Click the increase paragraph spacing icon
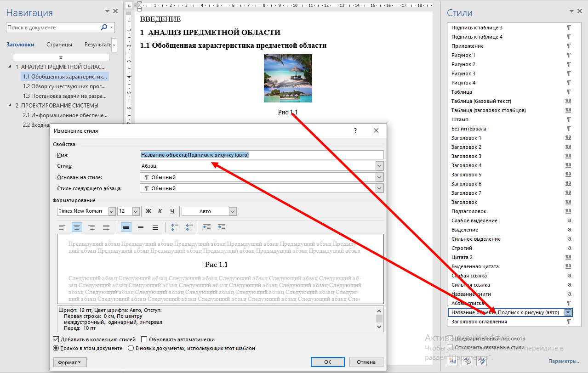Image resolution: width=588 pixels, height=373 pixels. (x=175, y=227)
